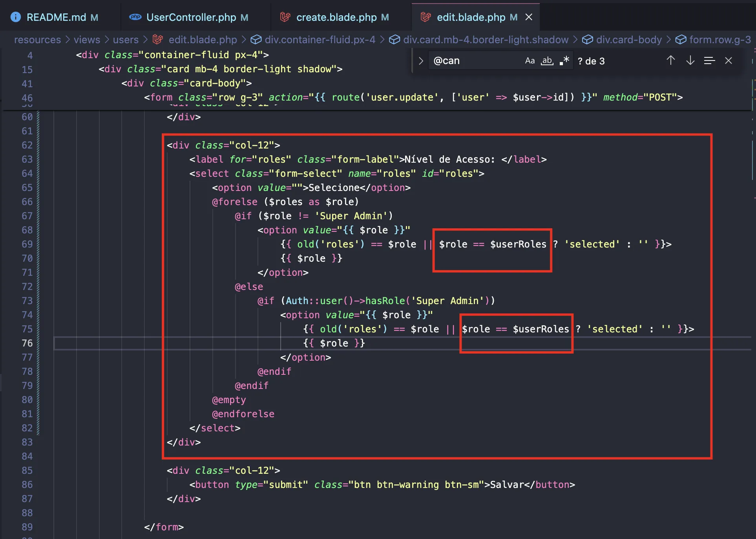Expand the replace field chevron

[421, 61]
